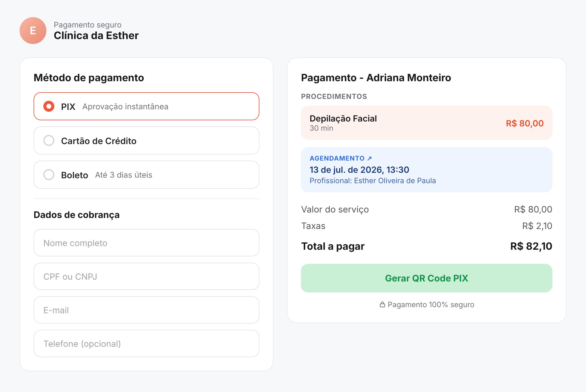Click the Telefone (opcional) field

(x=146, y=343)
